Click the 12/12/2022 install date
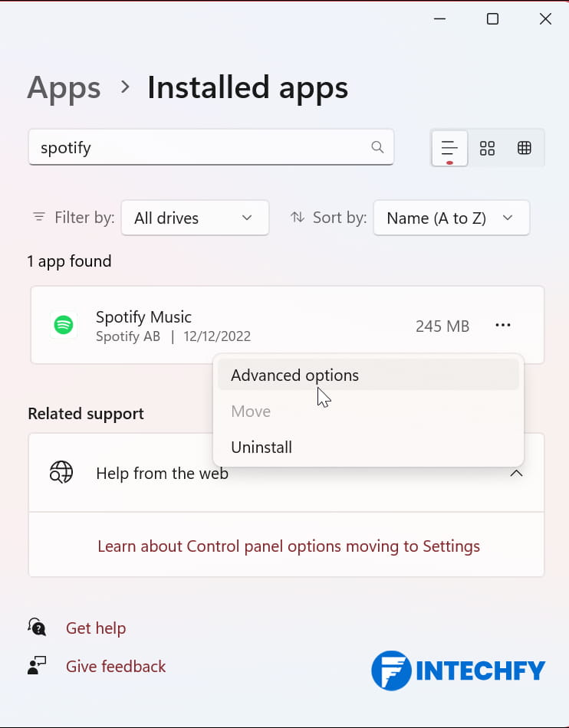569x728 pixels. [217, 336]
